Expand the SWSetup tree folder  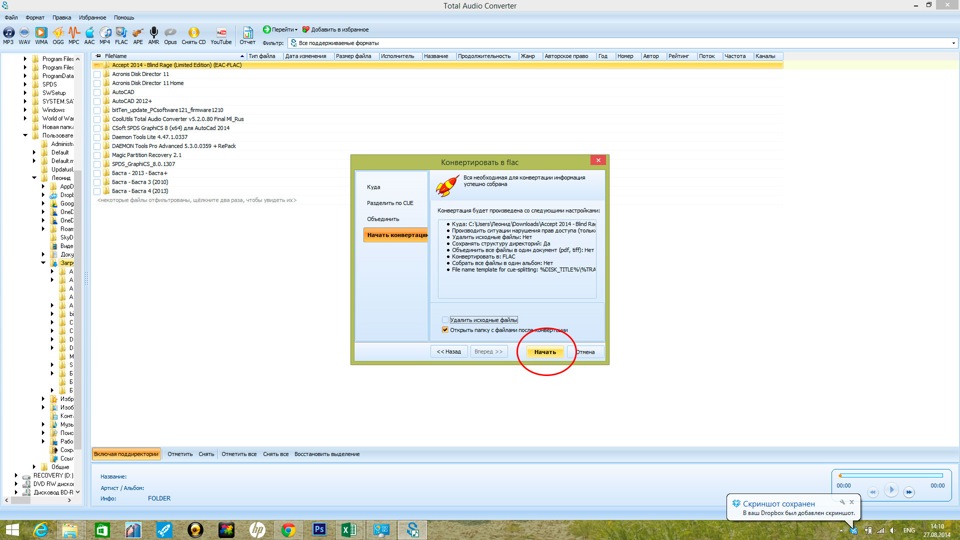[25, 93]
